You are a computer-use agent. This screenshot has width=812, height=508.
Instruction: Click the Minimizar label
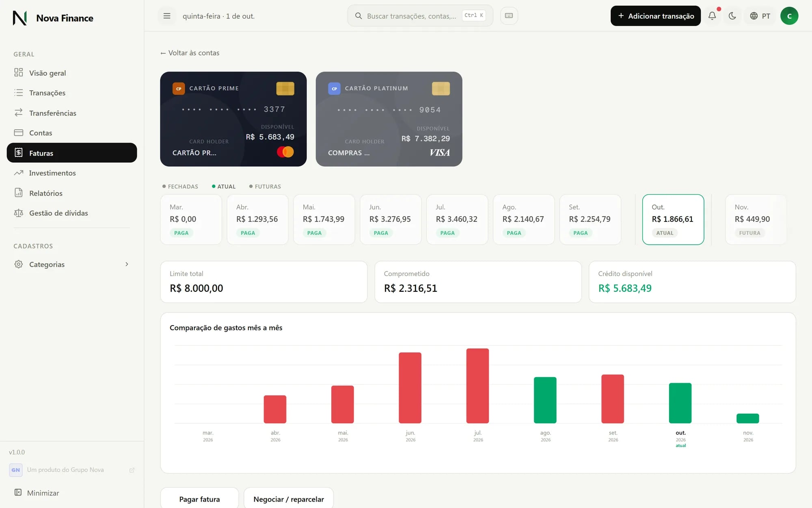coord(43,493)
